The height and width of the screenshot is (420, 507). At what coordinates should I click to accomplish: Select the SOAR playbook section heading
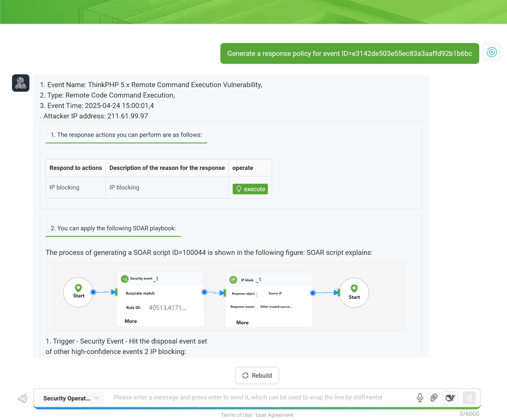pos(113,228)
